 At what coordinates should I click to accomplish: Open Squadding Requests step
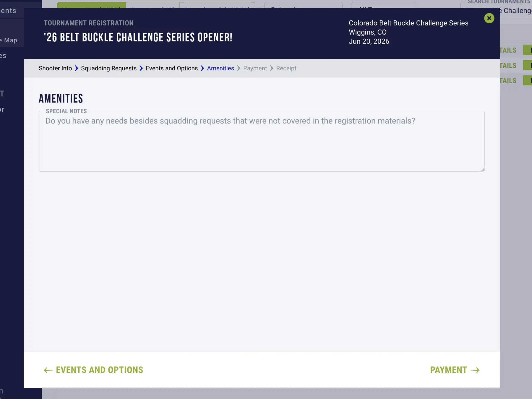(109, 68)
